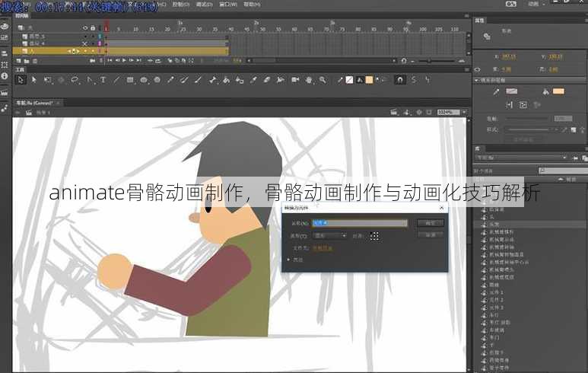588x373 pixels.
Task: Toggle show/hide all layers eye header
Action: pyautogui.click(x=85, y=28)
